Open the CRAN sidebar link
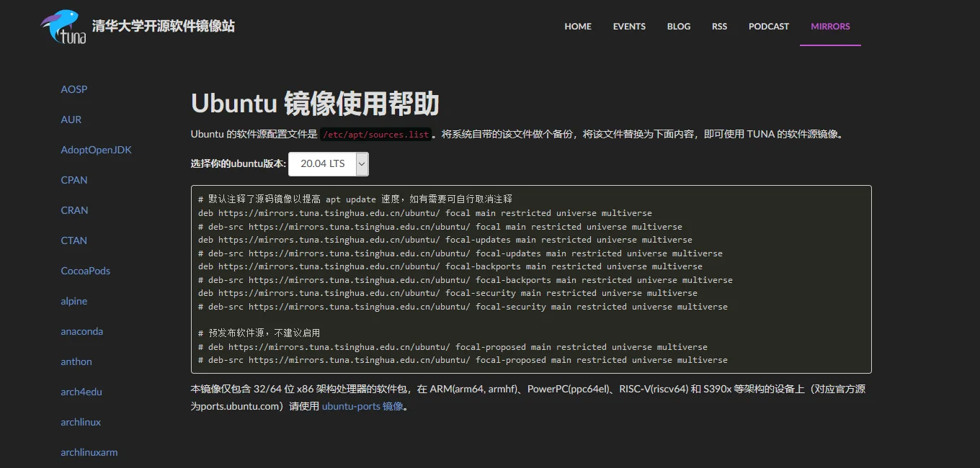 click(74, 210)
